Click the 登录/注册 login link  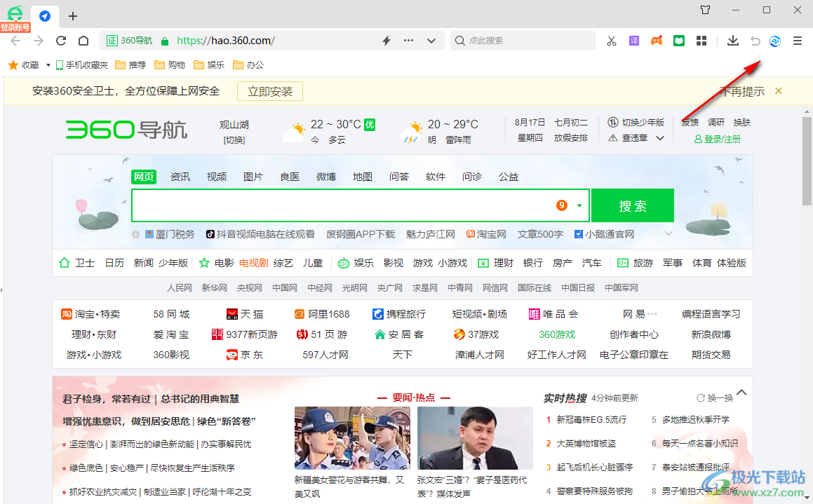[718, 139]
